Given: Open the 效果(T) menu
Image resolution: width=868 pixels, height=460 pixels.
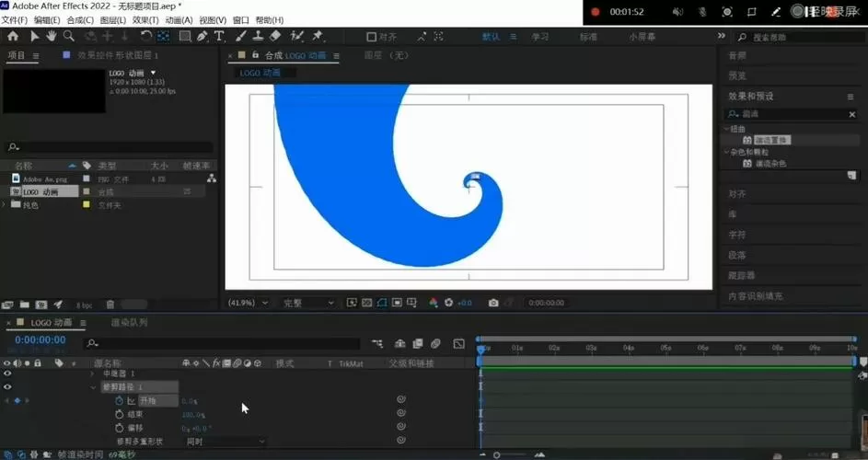Looking at the screenshot, I should pos(145,20).
